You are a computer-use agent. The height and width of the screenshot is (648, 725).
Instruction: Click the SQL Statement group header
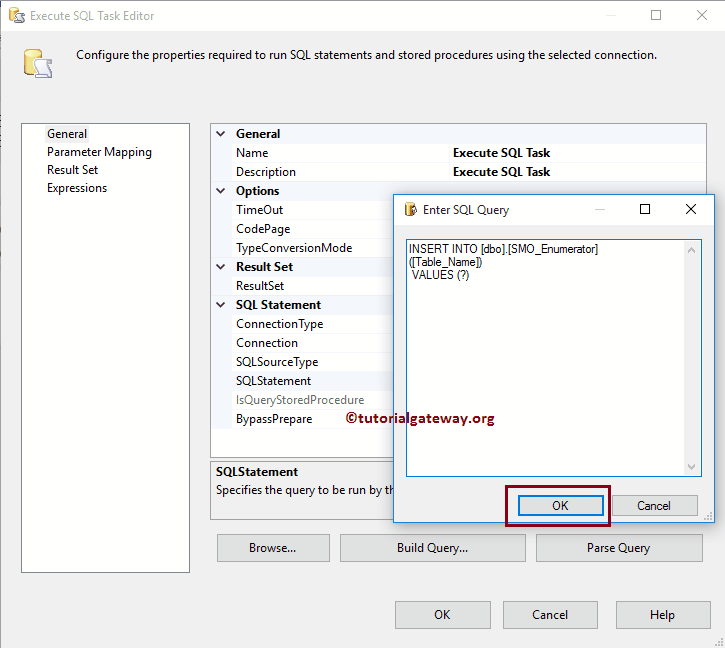[x=278, y=304]
